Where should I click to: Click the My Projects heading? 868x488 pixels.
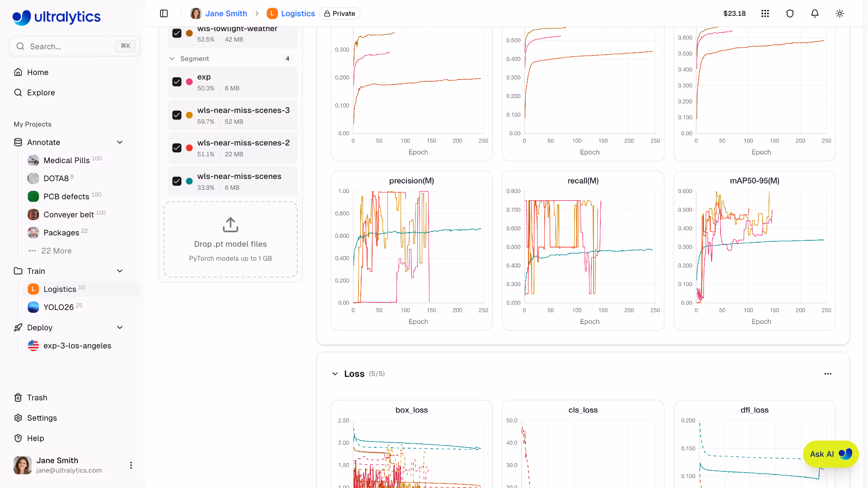pyautogui.click(x=33, y=124)
